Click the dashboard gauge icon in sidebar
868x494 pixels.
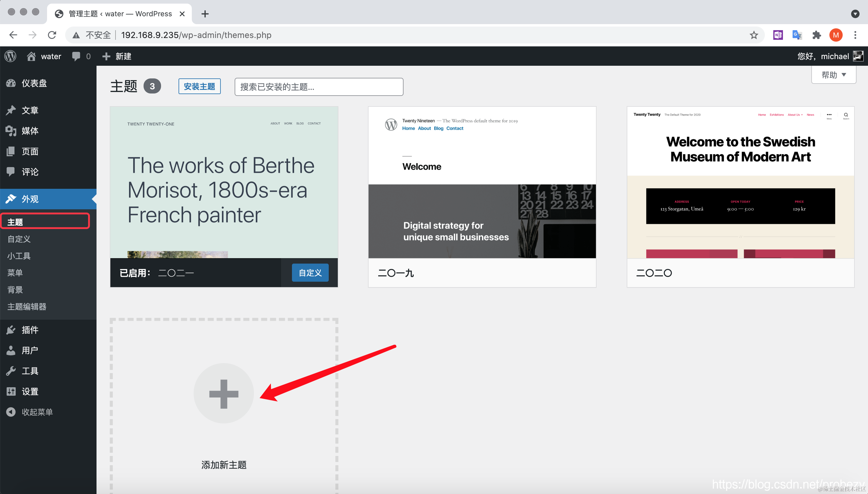tap(11, 83)
